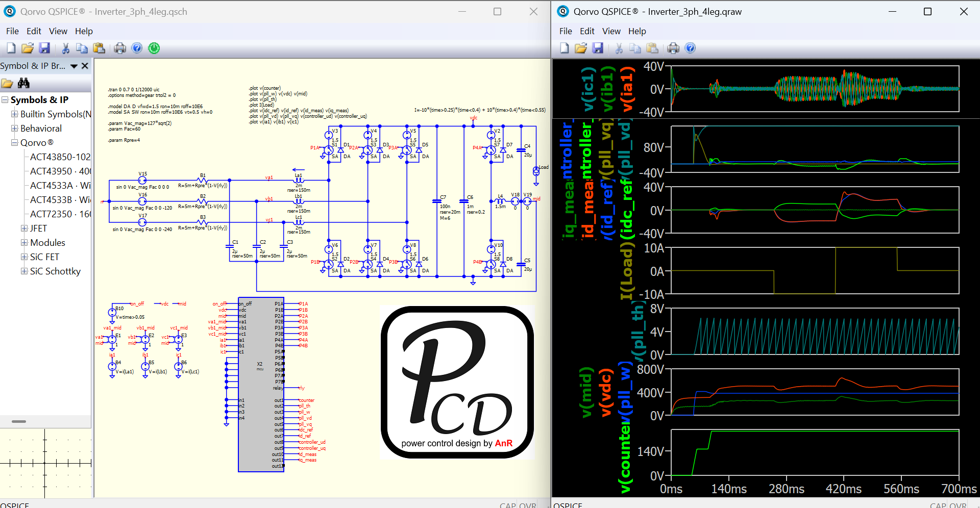This screenshot has width=980, height=508.
Task: Save waveform data with floppy icon in .qraw window
Action: pyautogui.click(x=598, y=48)
